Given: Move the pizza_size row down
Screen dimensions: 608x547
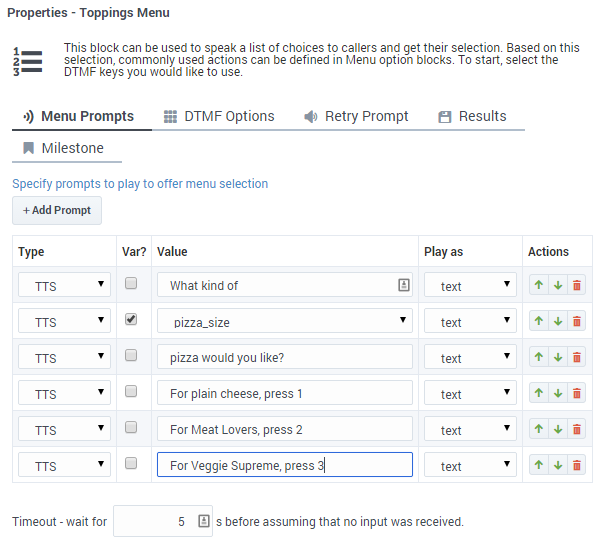Looking at the screenshot, I should click(x=557, y=321).
